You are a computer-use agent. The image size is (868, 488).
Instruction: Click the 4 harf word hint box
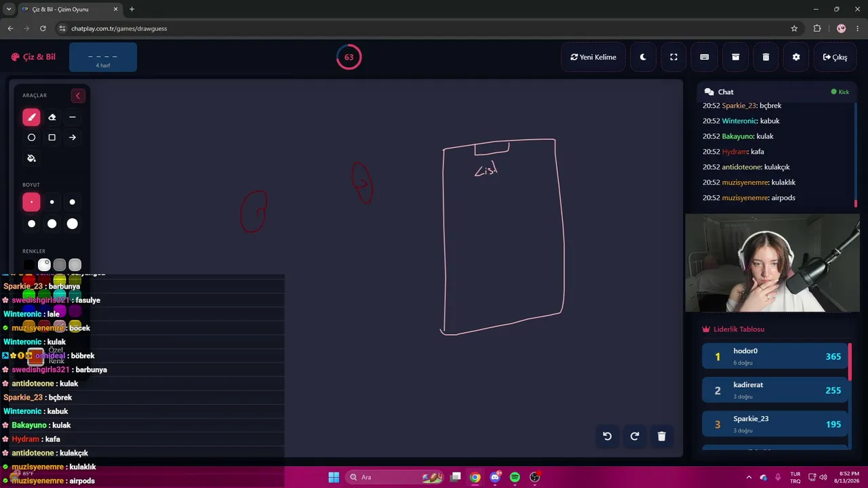pos(103,58)
